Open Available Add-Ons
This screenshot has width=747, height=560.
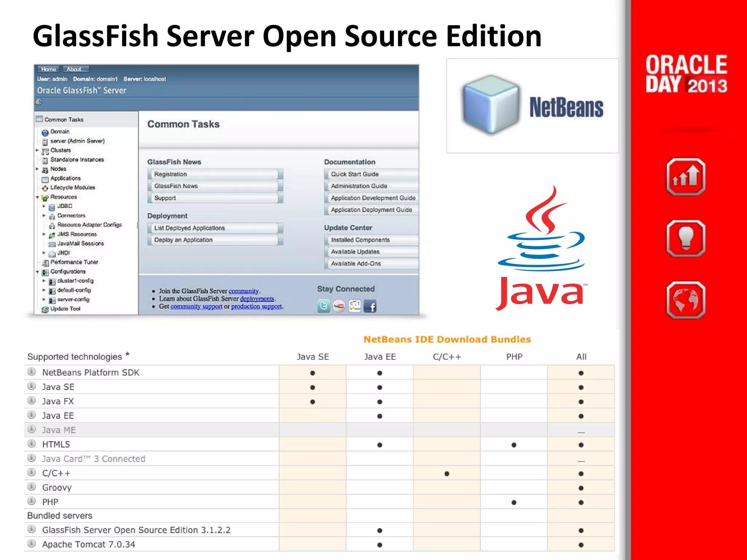[x=371, y=264]
